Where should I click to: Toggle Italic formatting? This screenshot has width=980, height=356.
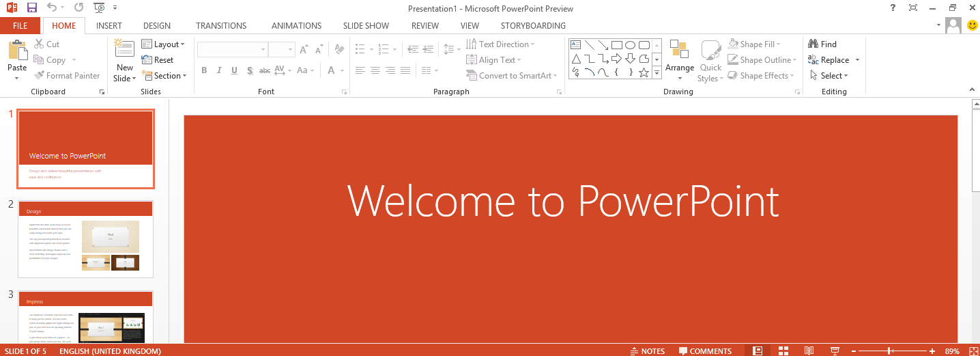pyautogui.click(x=219, y=70)
